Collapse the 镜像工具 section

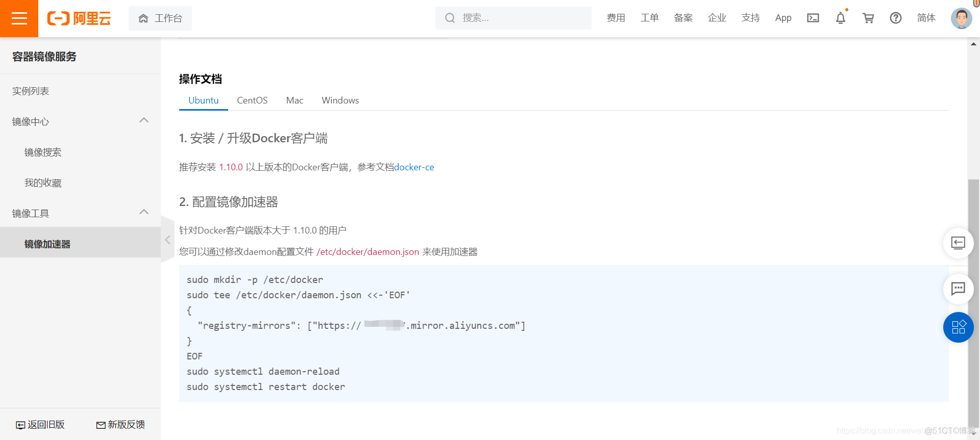tap(144, 213)
